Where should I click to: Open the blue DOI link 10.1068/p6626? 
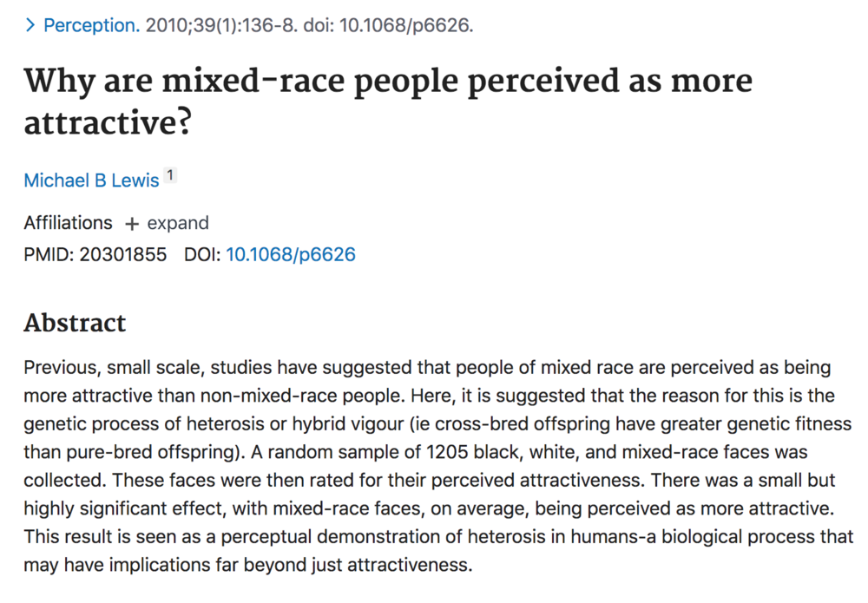click(291, 254)
